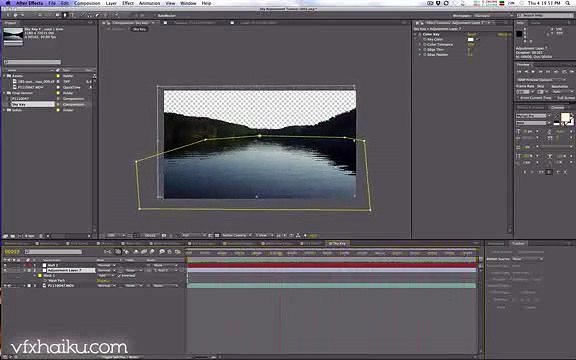This screenshot has width=576, height=360.
Task: Select the Zoom tool
Action: pyautogui.click(x=22, y=15)
